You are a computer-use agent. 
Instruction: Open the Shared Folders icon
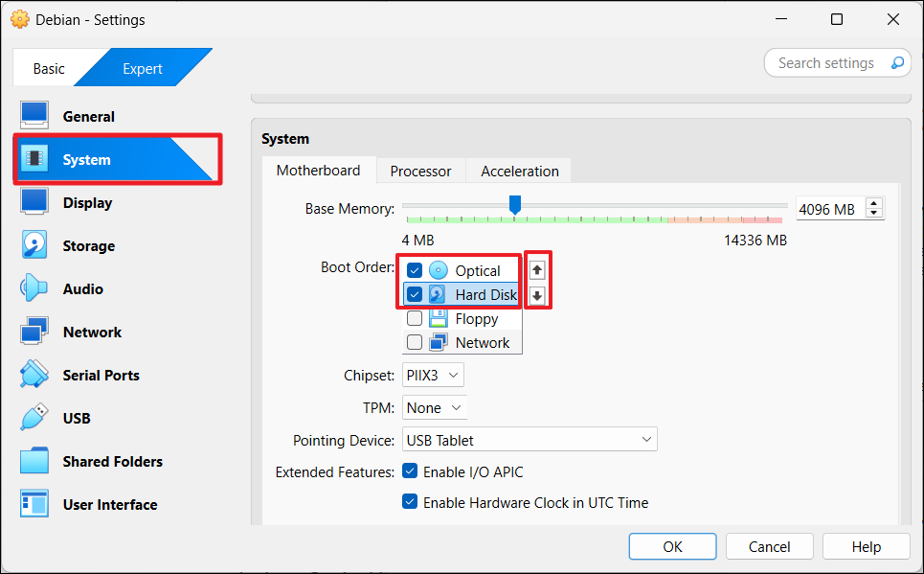(34, 461)
